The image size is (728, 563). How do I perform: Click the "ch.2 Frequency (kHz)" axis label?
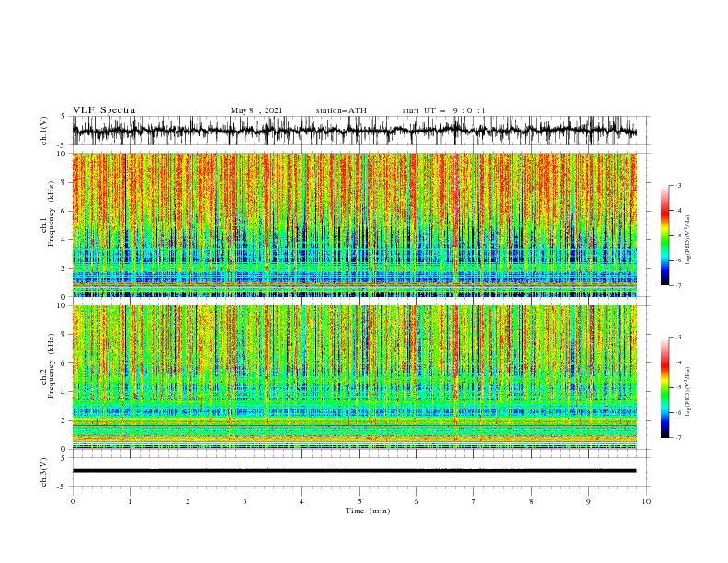coord(48,366)
